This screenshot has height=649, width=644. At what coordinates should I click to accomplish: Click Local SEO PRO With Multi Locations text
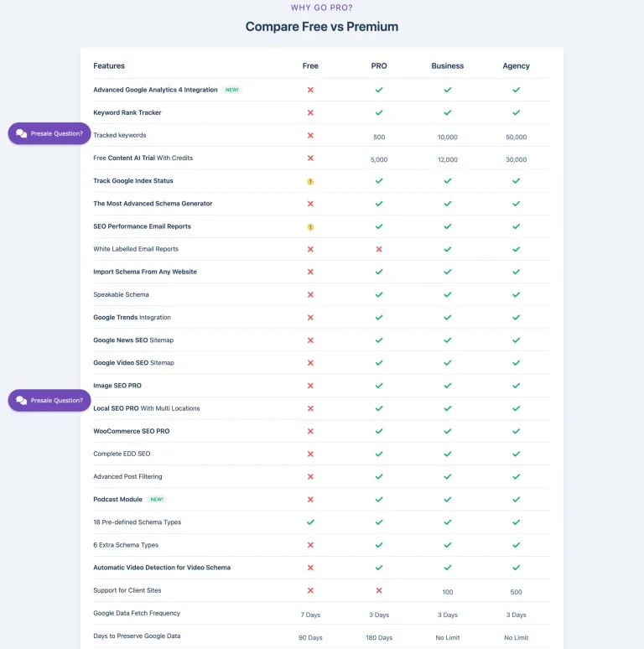click(x=147, y=408)
